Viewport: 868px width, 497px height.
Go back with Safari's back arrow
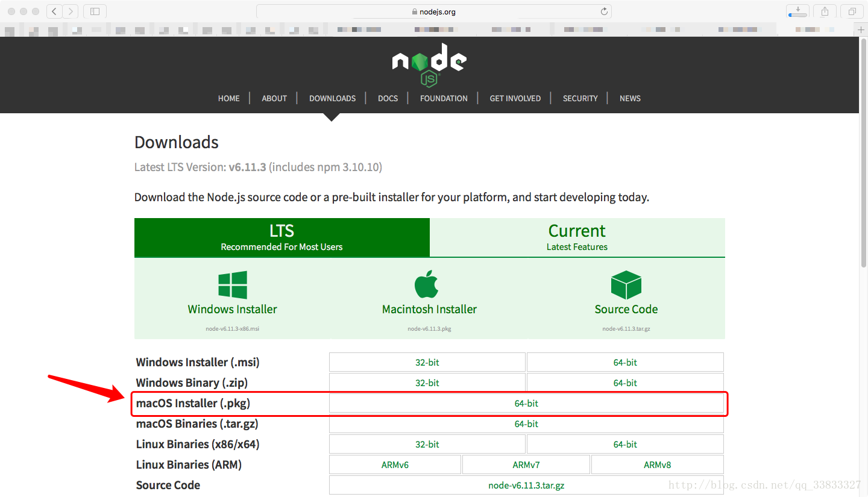click(54, 11)
